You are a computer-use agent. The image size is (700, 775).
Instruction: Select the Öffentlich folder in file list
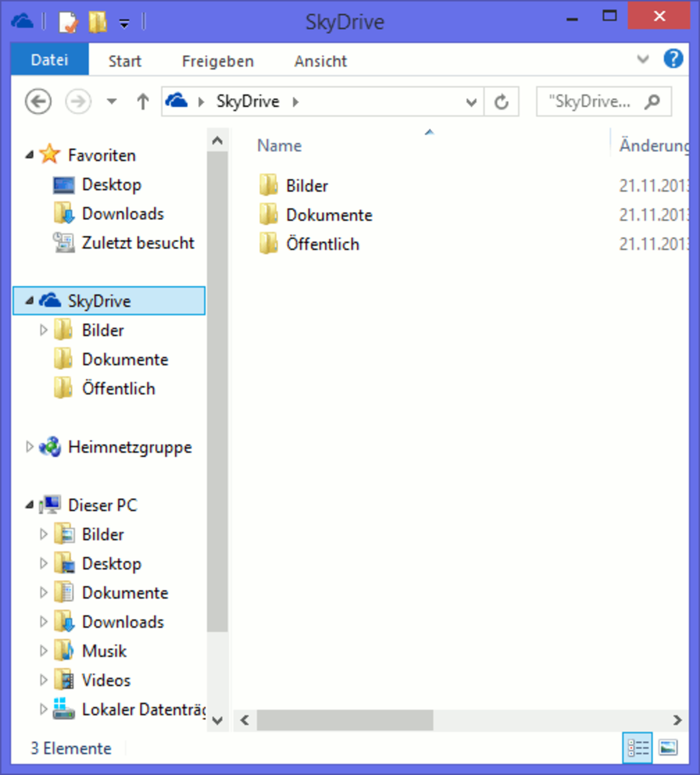pos(309,244)
